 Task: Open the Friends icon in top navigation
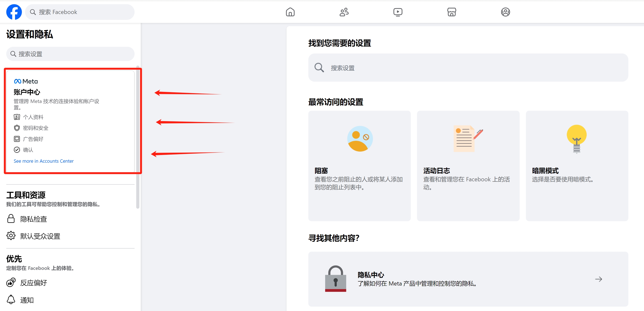click(x=344, y=12)
